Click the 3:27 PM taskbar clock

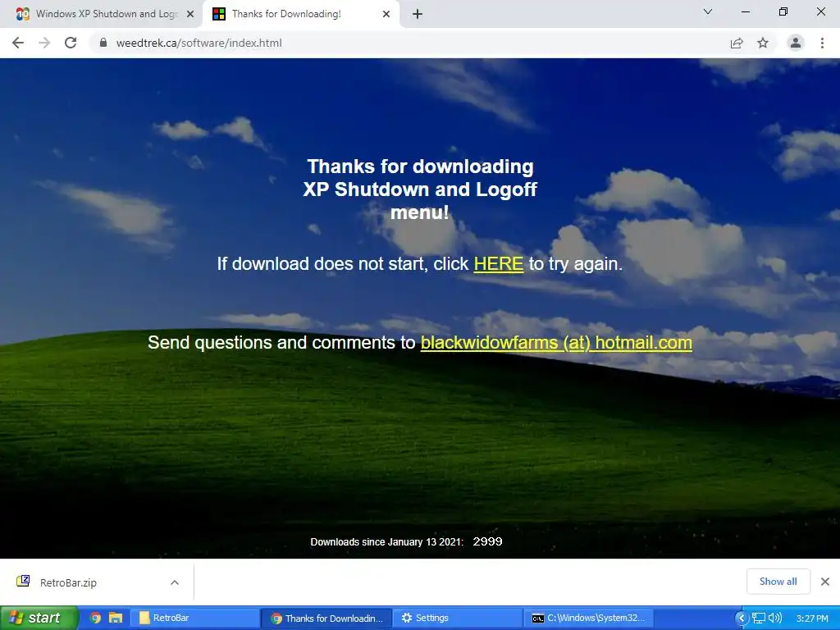click(x=812, y=619)
